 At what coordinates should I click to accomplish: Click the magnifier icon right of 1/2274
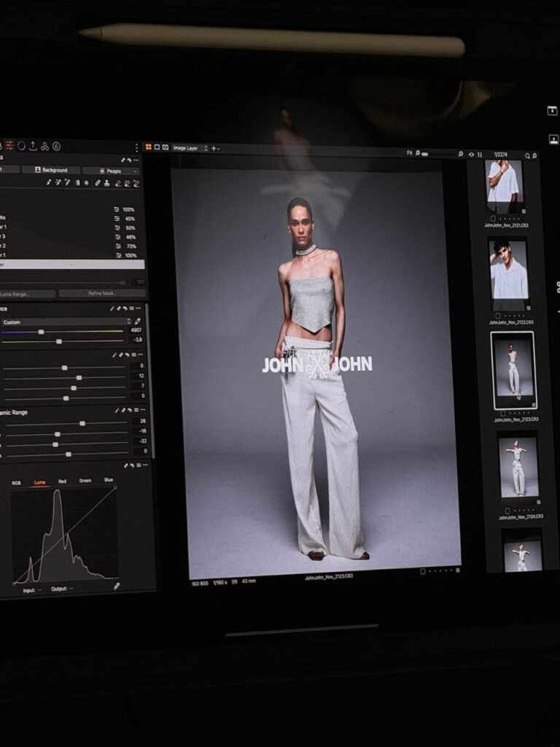coord(527,155)
